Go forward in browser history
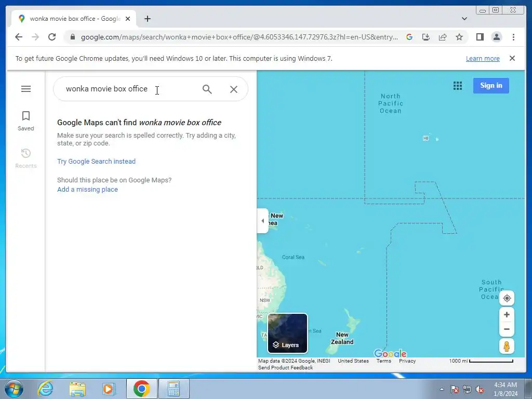This screenshot has width=532, height=399. click(35, 37)
